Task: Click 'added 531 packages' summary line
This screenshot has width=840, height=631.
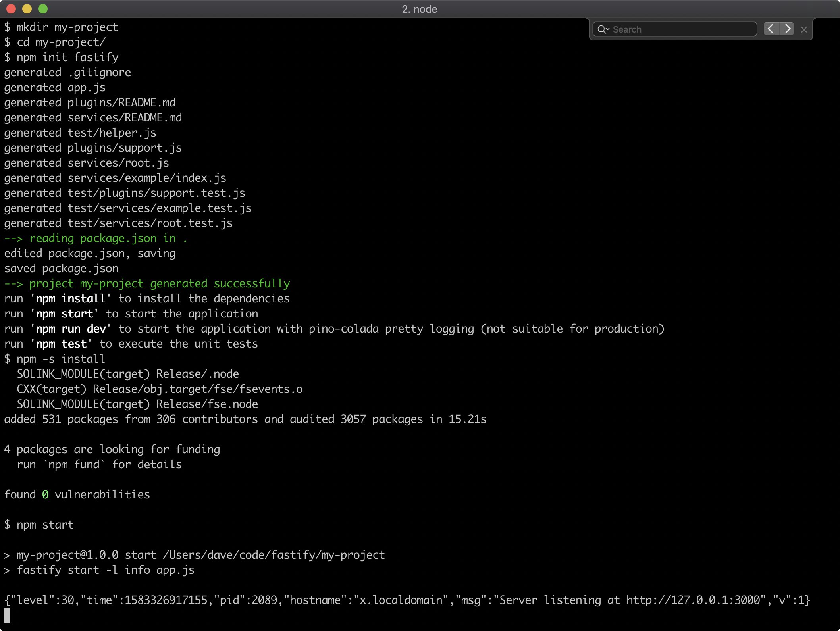Action: [245, 419]
